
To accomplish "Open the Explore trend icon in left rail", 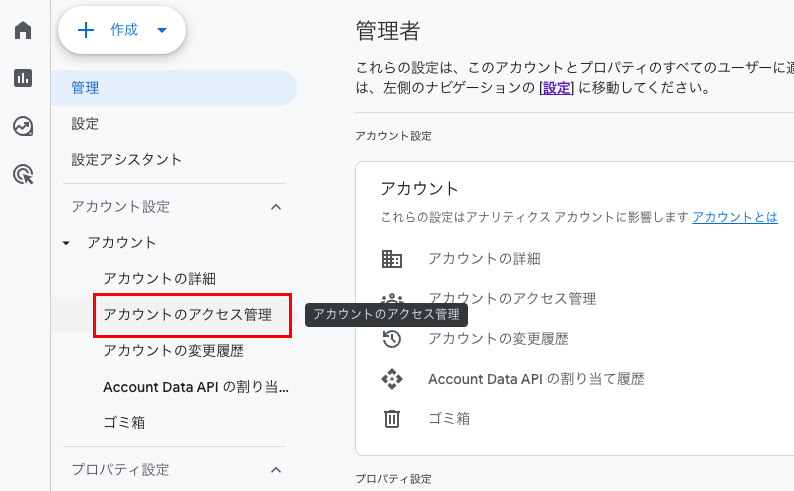I will (x=23, y=127).
